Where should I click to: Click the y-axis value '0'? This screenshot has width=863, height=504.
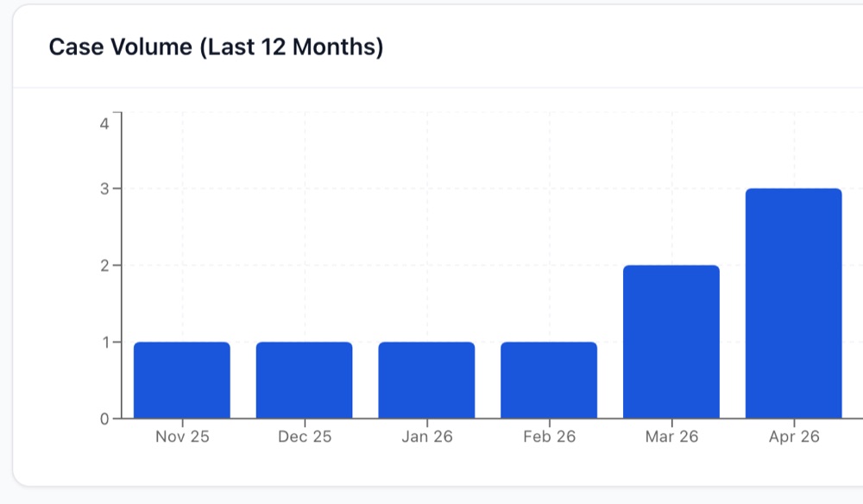tap(104, 419)
